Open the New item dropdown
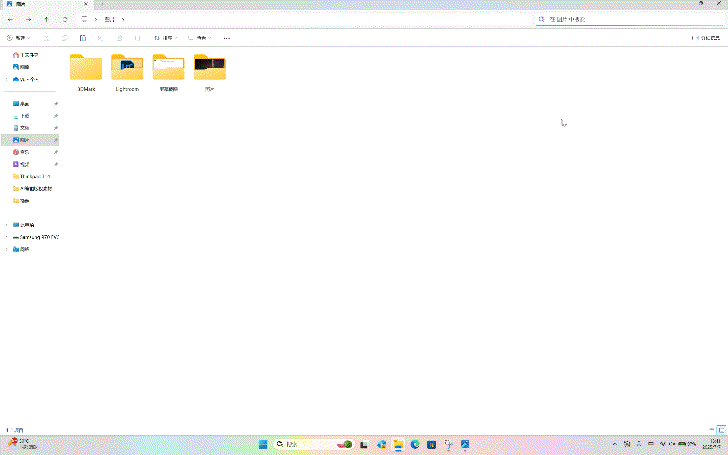The image size is (728, 455). [16, 38]
